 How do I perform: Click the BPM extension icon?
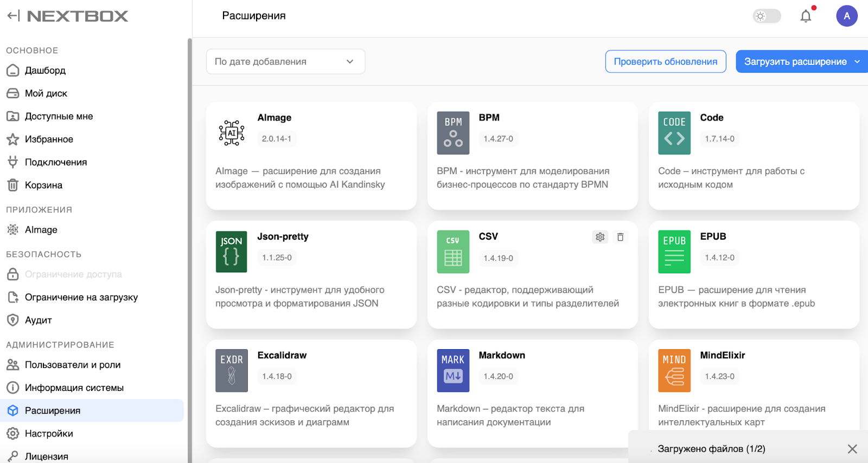pos(453,133)
